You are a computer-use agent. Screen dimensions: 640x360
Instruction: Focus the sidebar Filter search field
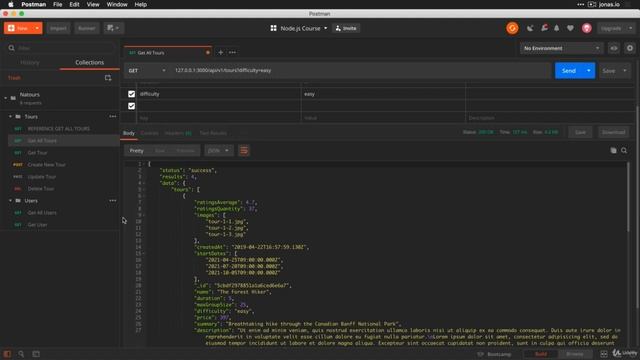61,48
